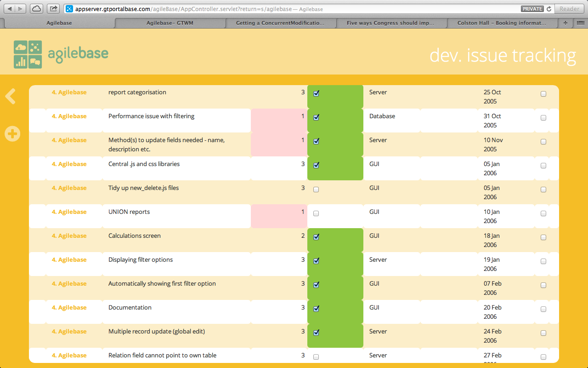
Task: Click the reload page icon in address bar
Action: click(x=548, y=9)
